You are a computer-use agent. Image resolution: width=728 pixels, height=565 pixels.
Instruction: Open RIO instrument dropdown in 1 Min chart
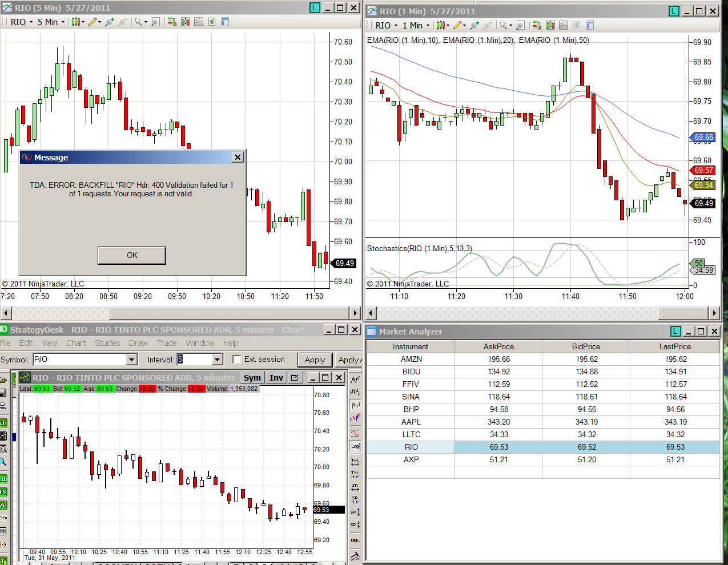(x=387, y=25)
